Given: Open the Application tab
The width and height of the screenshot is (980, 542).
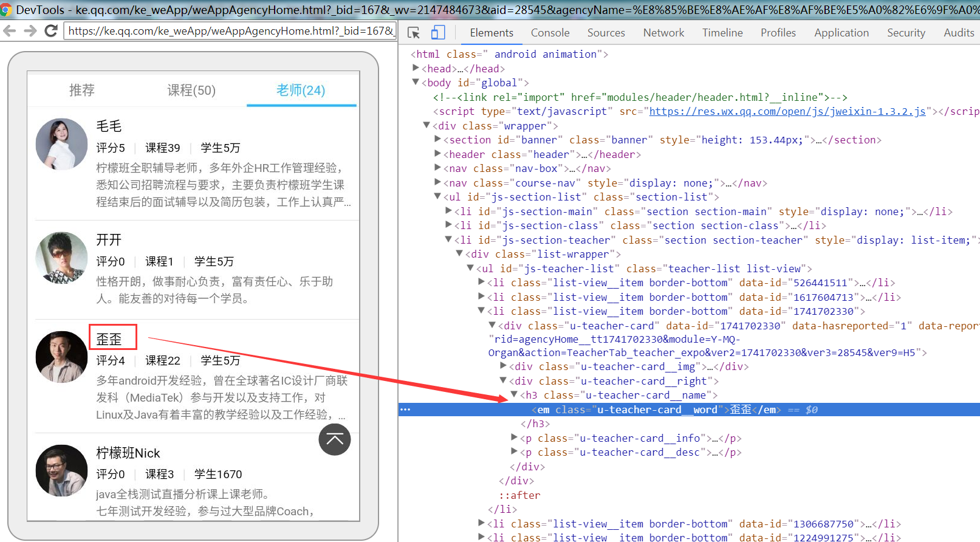Looking at the screenshot, I should click(x=841, y=33).
